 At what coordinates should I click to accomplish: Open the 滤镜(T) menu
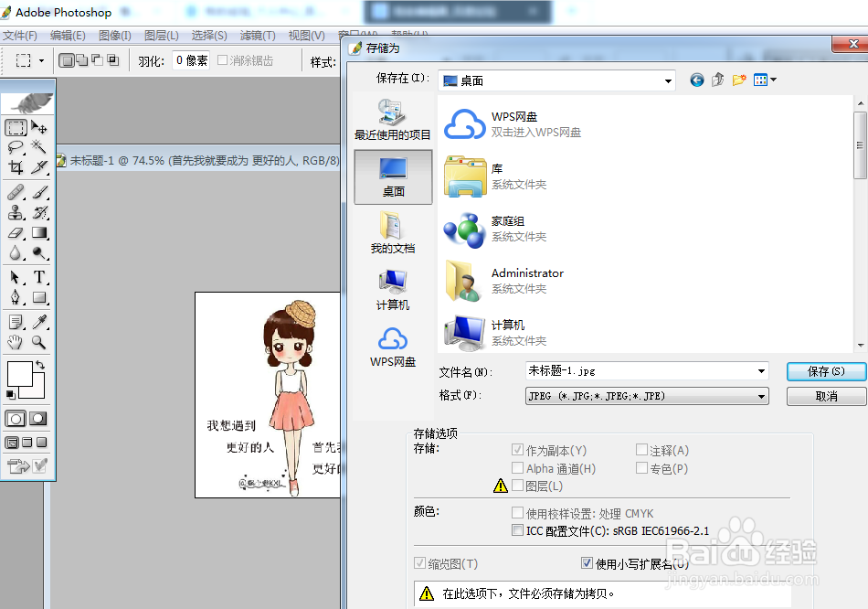coord(258,36)
